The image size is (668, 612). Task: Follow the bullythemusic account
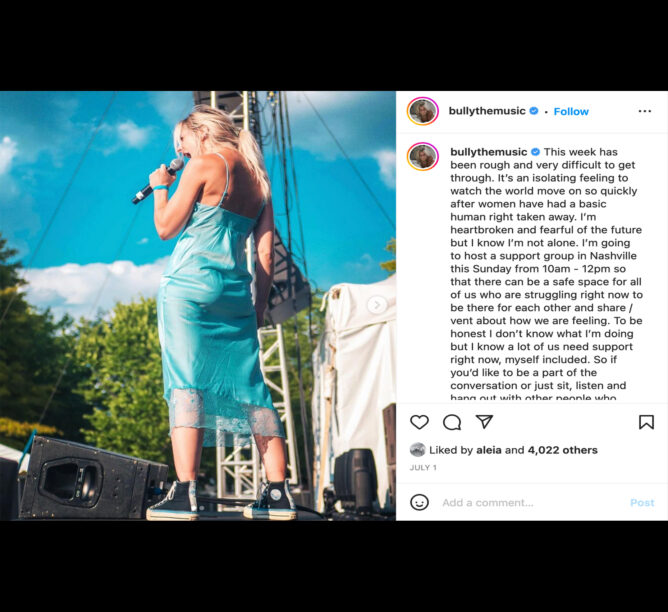[571, 112]
